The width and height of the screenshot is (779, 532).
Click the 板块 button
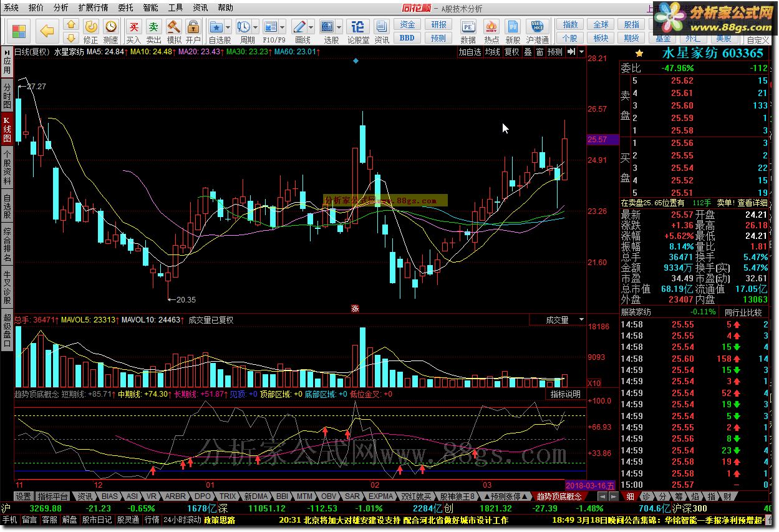[601, 38]
